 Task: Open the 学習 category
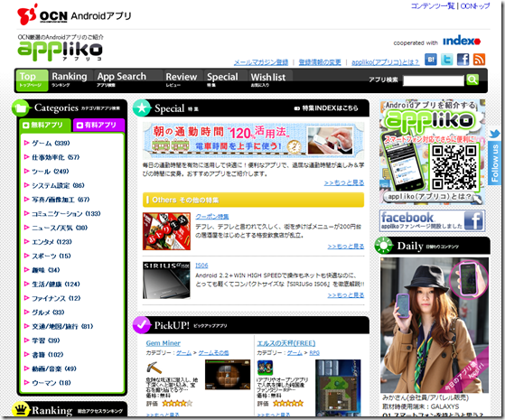[x=46, y=341]
